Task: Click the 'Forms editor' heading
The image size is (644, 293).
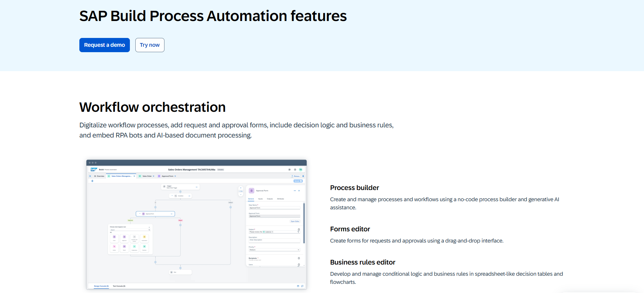Action: 350,229
